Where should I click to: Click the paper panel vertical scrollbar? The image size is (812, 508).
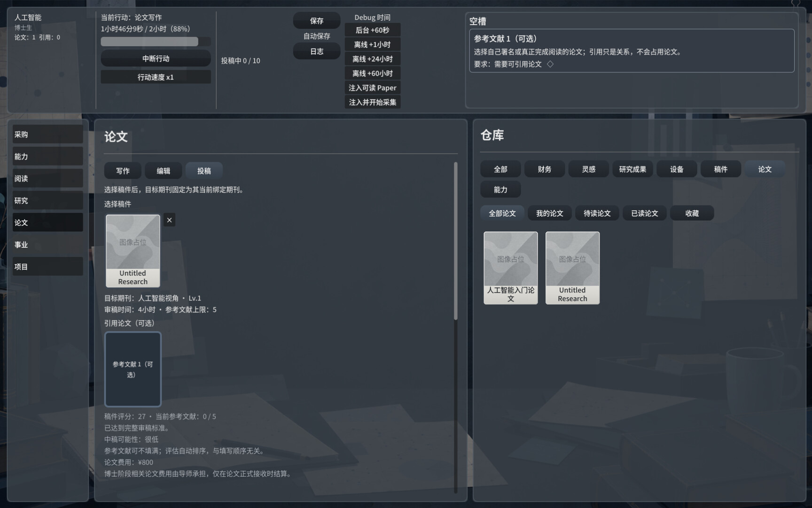coord(455,241)
